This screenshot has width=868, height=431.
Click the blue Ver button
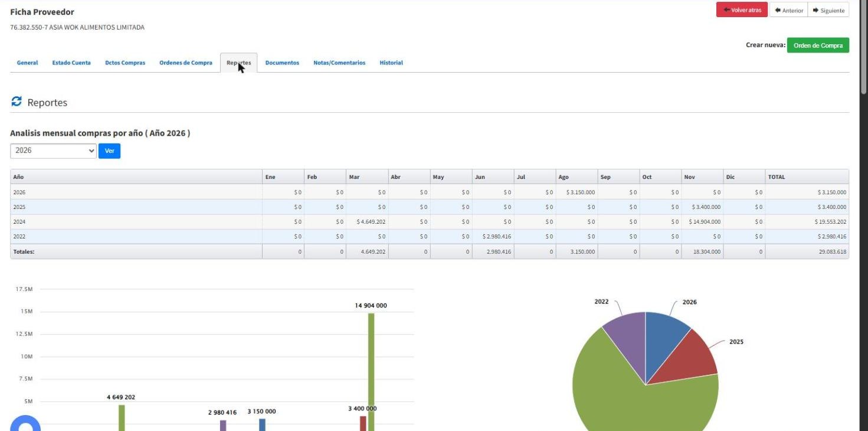(x=109, y=151)
